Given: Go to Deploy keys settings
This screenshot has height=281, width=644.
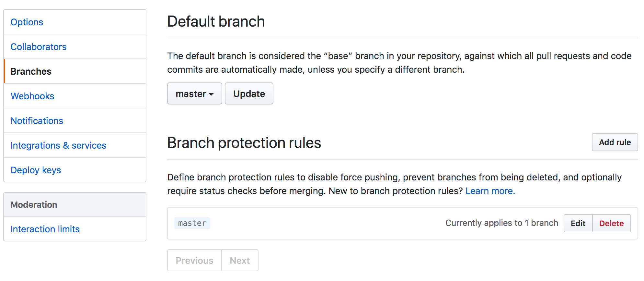Looking at the screenshot, I should click(75, 170).
